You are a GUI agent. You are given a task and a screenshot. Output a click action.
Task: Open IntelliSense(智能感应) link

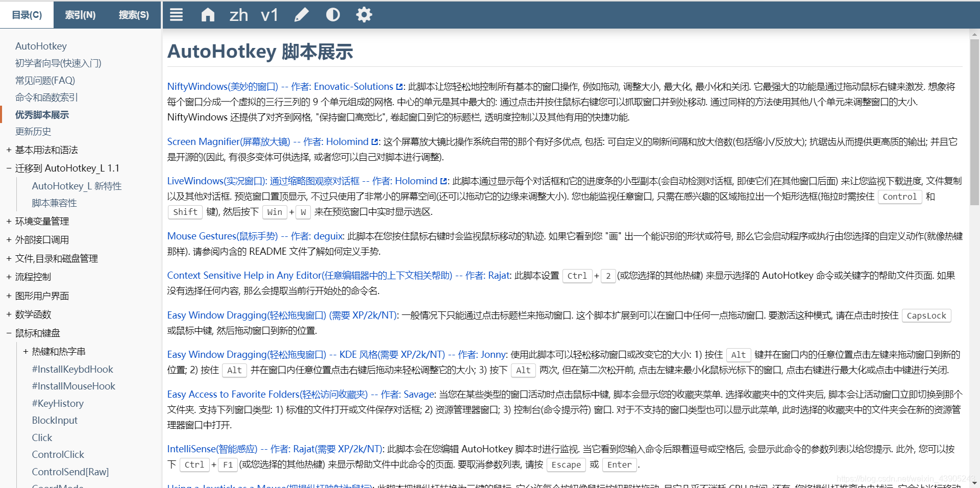pyautogui.click(x=275, y=449)
